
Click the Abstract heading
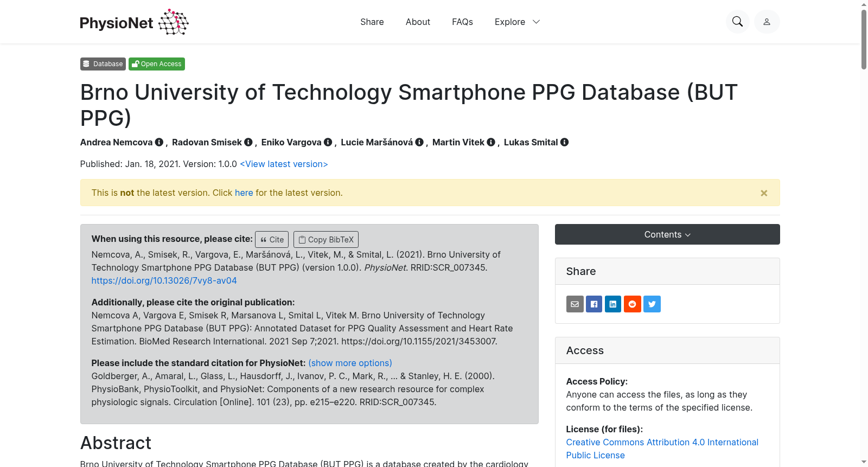(x=116, y=443)
